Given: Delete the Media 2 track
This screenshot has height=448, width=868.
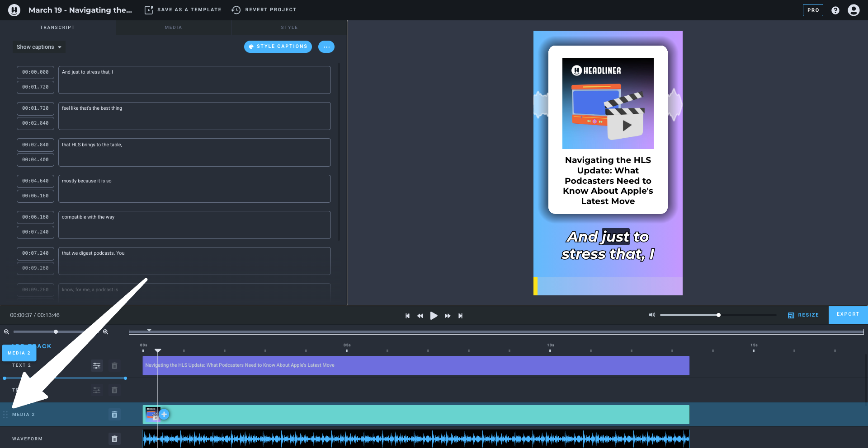Looking at the screenshot, I should tap(114, 415).
